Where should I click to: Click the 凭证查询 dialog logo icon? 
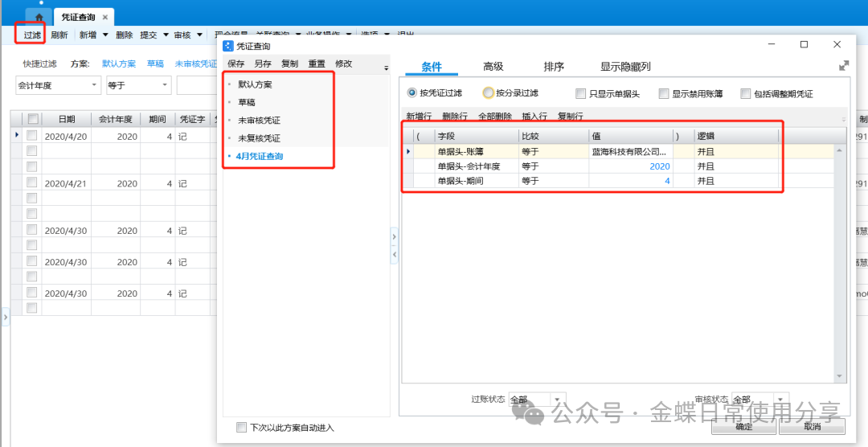click(x=228, y=46)
